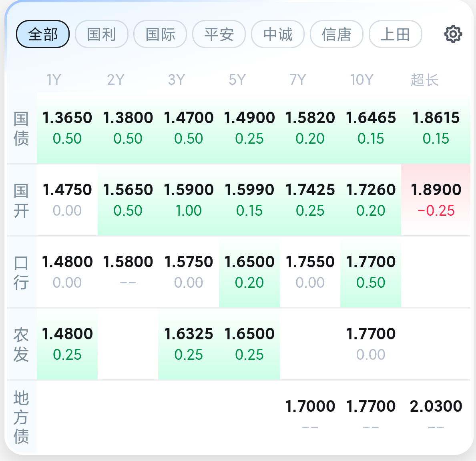The image size is (476, 461).
Task: Select the 中诚 tab
Action: tap(278, 34)
